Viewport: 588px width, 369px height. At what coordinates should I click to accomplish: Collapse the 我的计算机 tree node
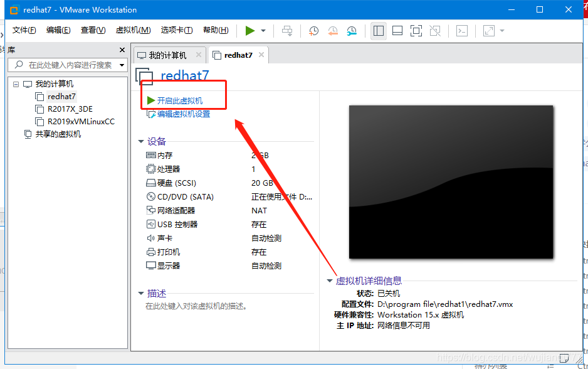pyautogui.click(x=16, y=84)
